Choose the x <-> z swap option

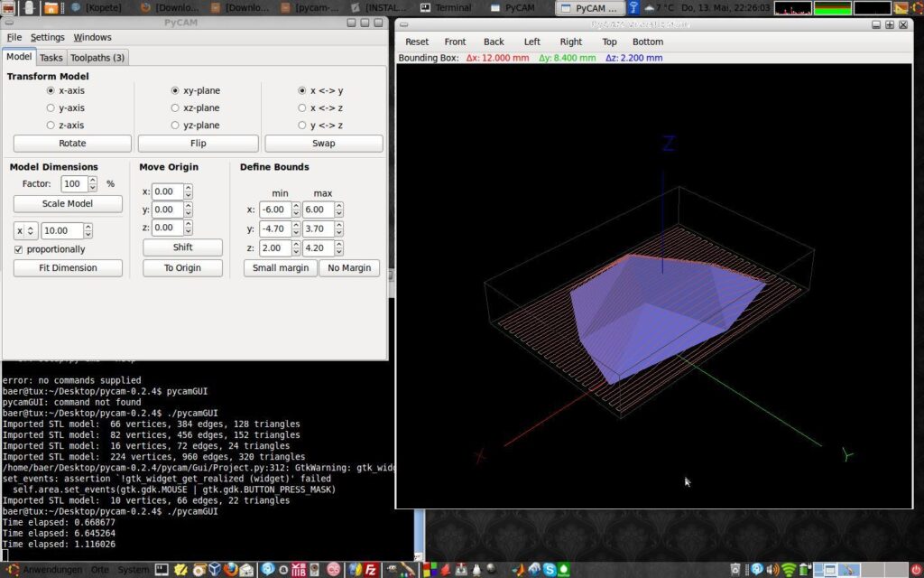(302, 107)
